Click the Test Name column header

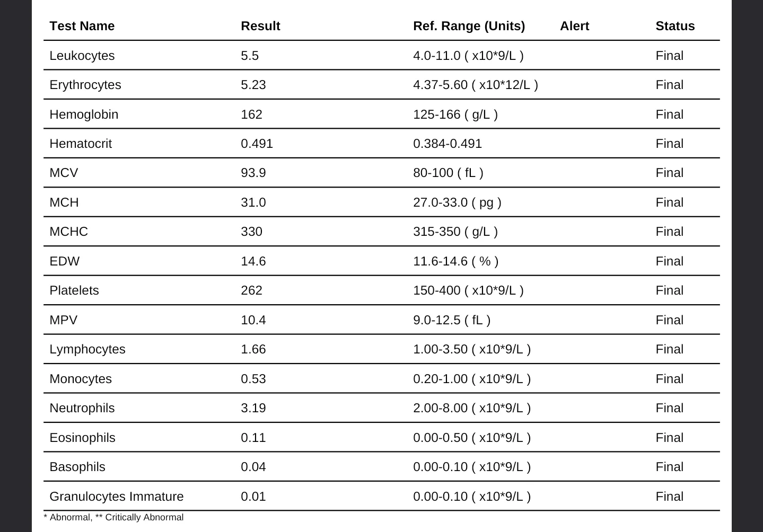point(82,26)
